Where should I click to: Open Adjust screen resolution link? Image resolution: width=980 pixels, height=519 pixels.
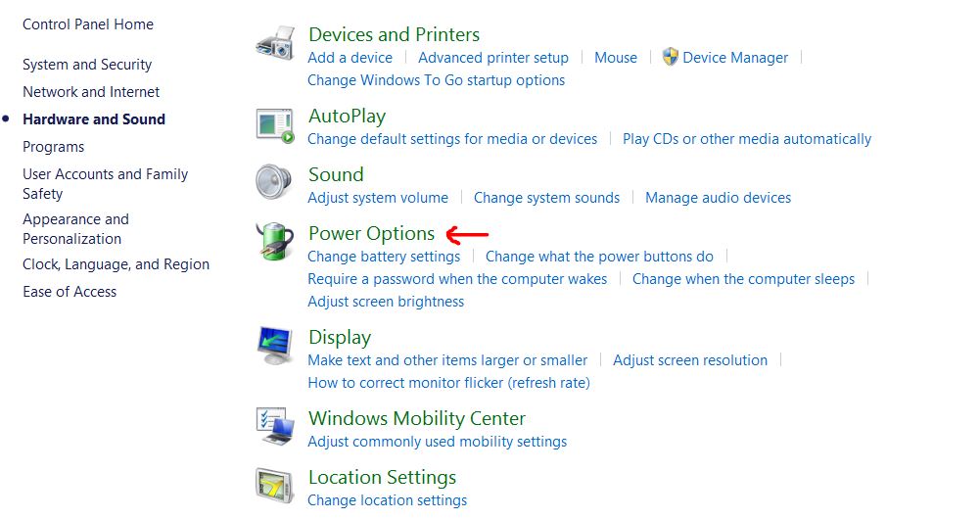tap(690, 360)
